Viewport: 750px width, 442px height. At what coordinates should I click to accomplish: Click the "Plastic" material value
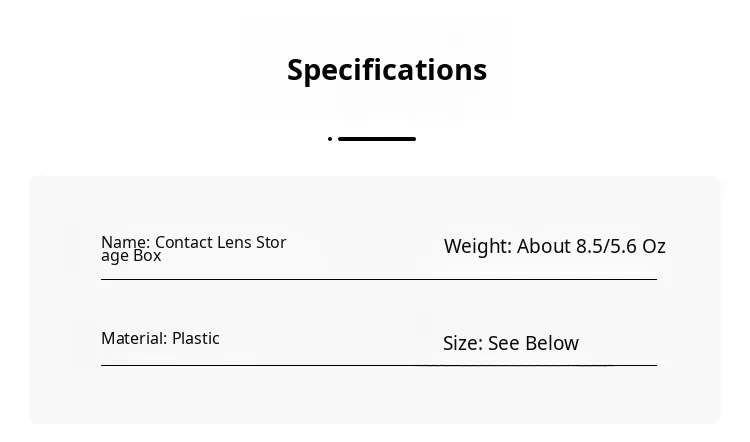pyautogui.click(x=196, y=338)
